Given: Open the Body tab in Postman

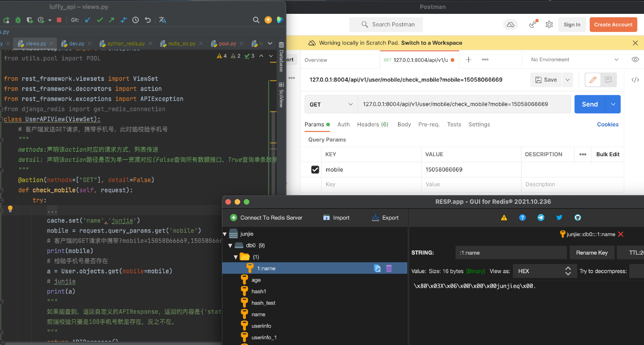Looking at the screenshot, I should coord(404,125).
